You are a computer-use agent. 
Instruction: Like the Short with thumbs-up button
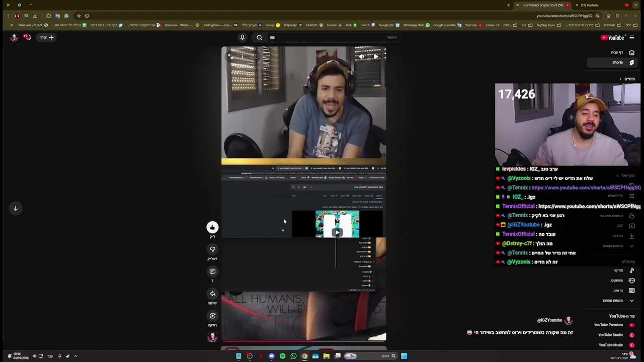coord(212,227)
